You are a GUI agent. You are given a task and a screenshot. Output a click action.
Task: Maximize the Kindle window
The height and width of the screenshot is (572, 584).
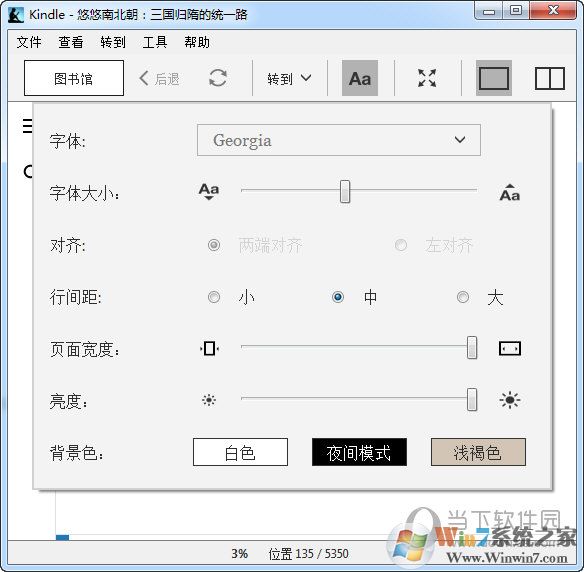(x=516, y=10)
